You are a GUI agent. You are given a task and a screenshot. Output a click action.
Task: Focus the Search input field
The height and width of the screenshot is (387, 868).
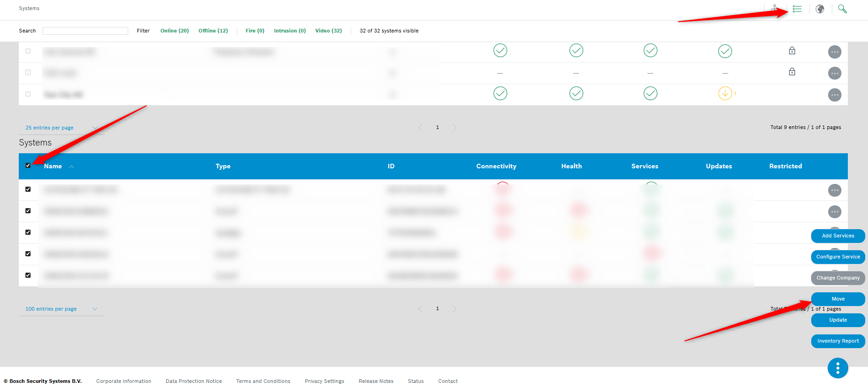click(x=85, y=31)
